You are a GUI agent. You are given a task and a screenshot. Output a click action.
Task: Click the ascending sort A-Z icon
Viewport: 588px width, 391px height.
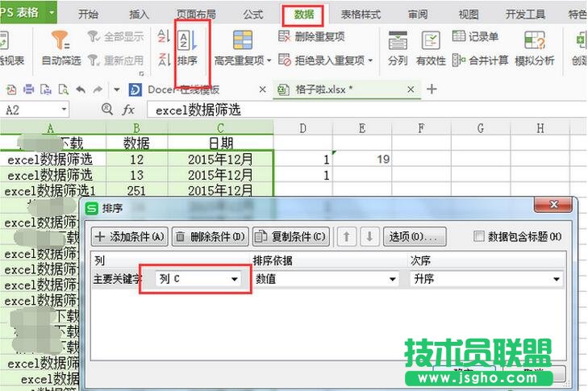[164, 36]
